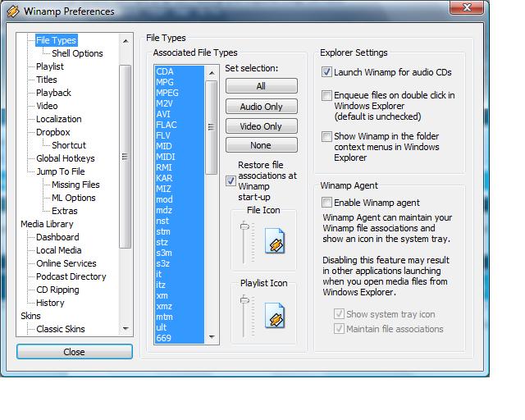The width and height of the screenshot is (525, 420).
Task: Select KAR in file types list
Action: (x=180, y=178)
